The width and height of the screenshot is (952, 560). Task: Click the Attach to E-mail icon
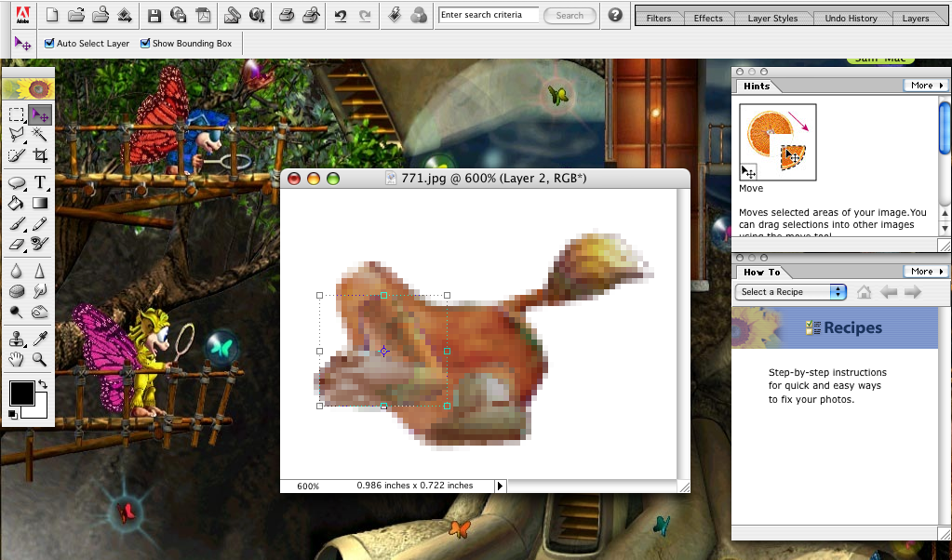click(x=232, y=15)
